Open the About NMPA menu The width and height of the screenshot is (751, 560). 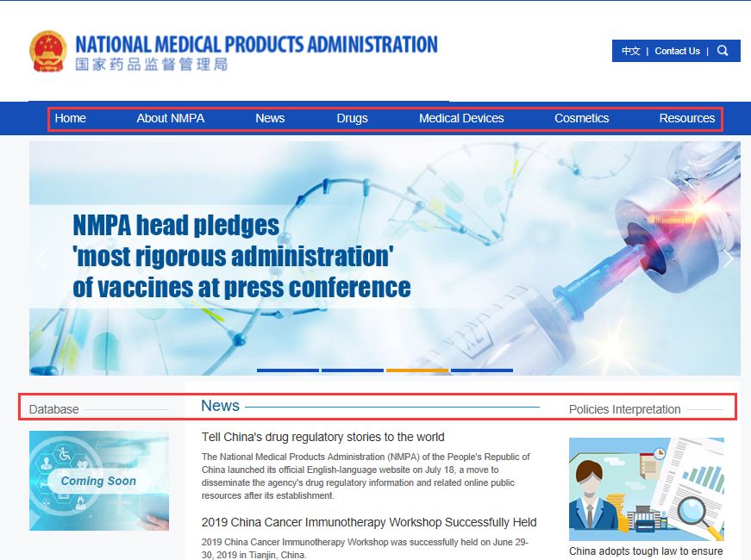(170, 118)
